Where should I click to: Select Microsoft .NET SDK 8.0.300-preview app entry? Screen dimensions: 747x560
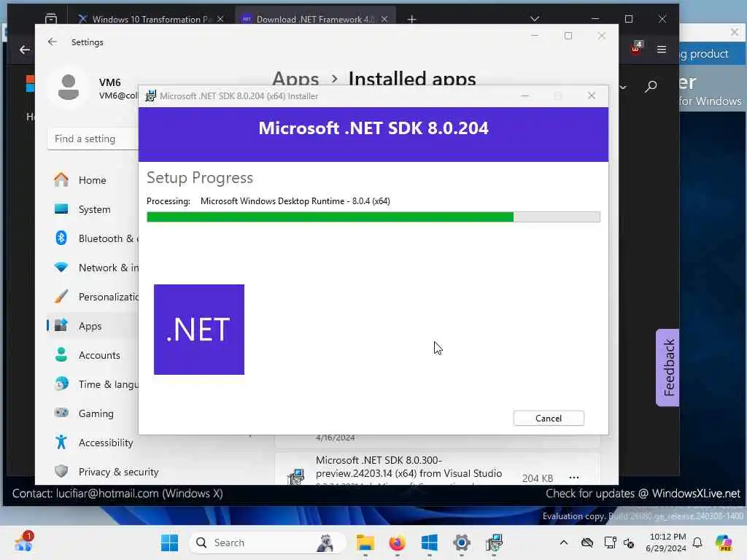pyautogui.click(x=438, y=470)
